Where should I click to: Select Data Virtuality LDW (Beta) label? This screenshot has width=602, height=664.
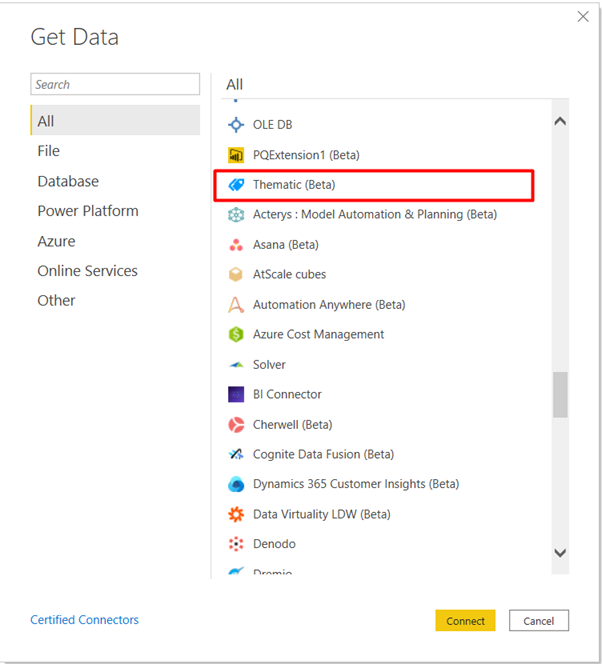pyautogui.click(x=322, y=514)
